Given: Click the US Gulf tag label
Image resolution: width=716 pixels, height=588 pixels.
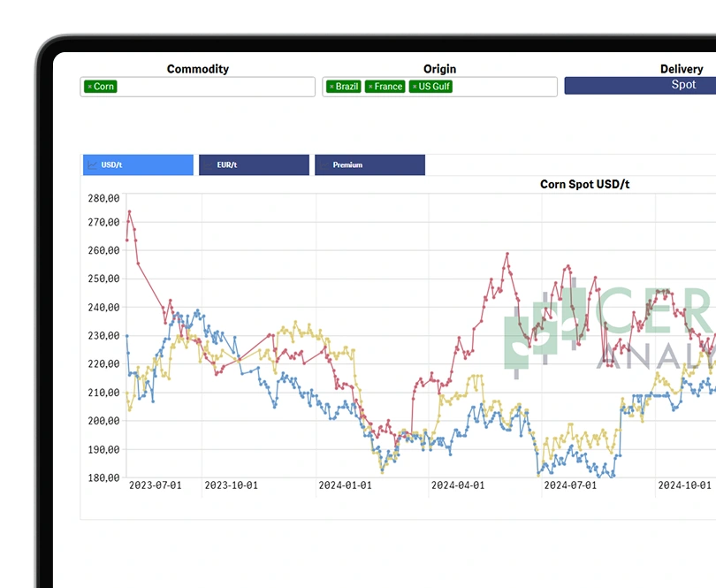Looking at the screenshot, I should click(x=434, y=87).
